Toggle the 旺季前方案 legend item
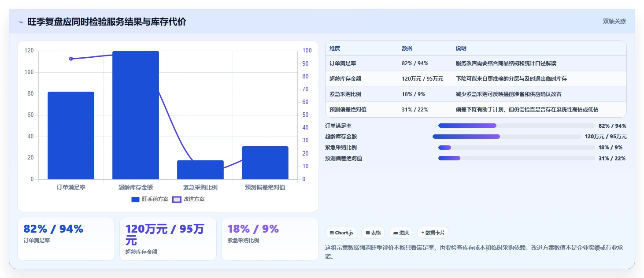Screen dimensions: 644x278 (x=150, y=199)
